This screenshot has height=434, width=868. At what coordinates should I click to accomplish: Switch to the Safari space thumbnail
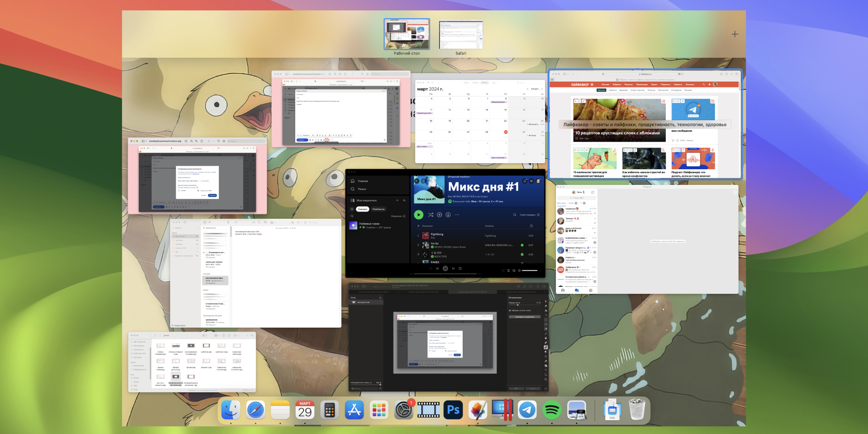tap(461, 35)
